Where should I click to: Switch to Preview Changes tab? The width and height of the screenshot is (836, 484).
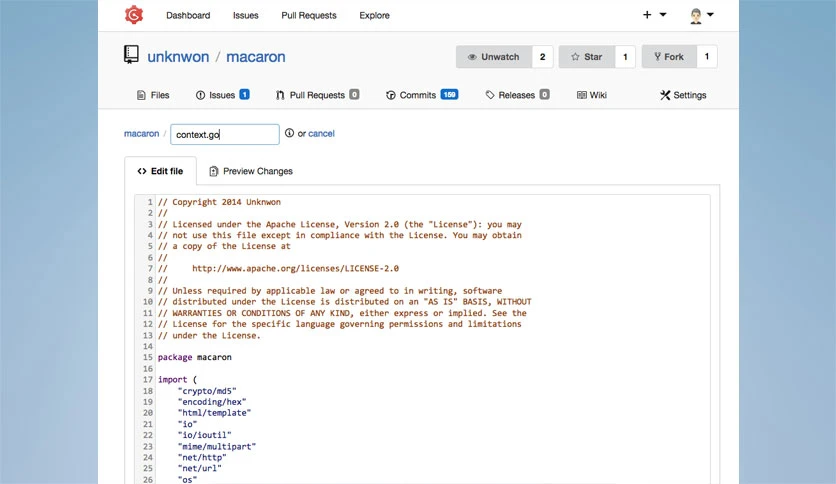[251, 171]
